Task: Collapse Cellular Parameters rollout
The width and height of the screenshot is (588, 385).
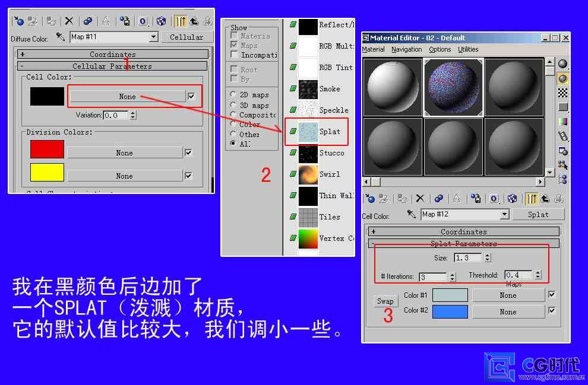Action: click(x=112, y=66)
